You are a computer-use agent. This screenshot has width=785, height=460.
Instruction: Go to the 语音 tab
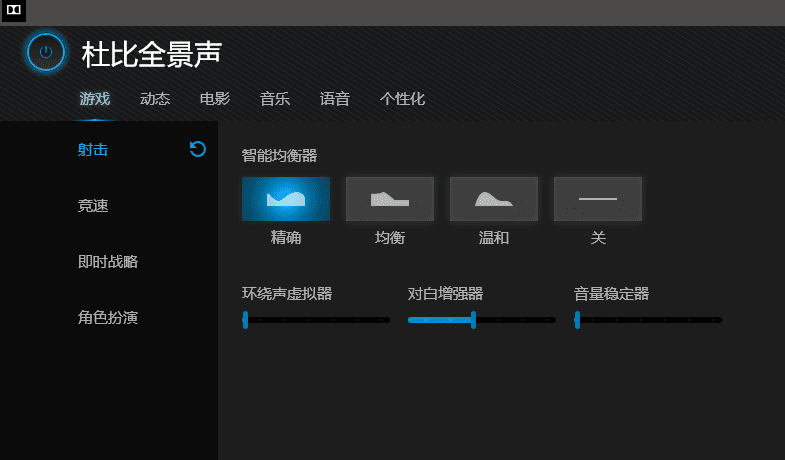[x=334, y=99]
